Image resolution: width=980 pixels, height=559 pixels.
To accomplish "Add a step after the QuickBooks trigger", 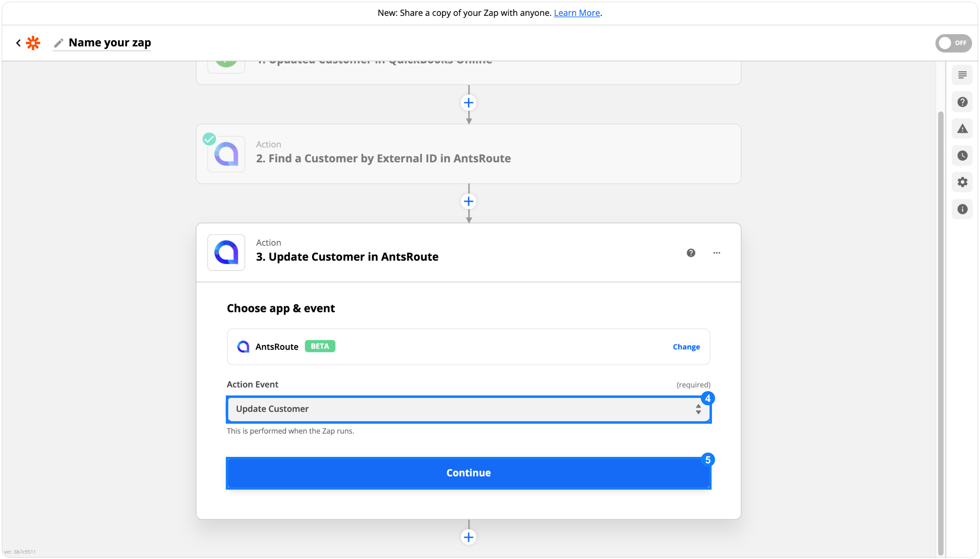I will click(469, 103).
